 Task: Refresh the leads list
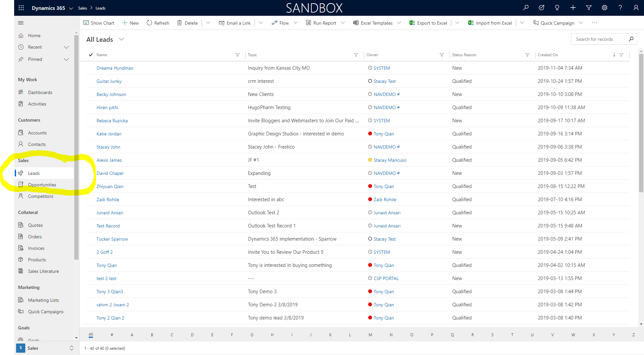tap(158, 23)
